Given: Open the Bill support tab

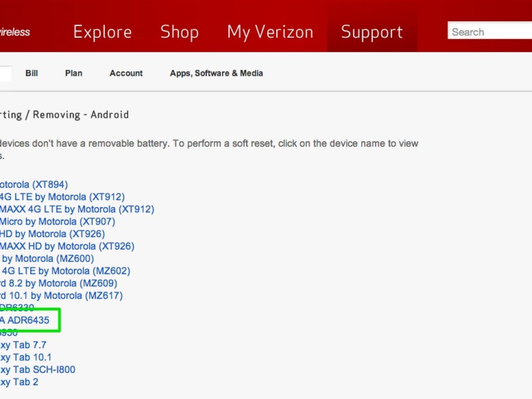Looking at the screenshot, I should (x=31, y=73).
